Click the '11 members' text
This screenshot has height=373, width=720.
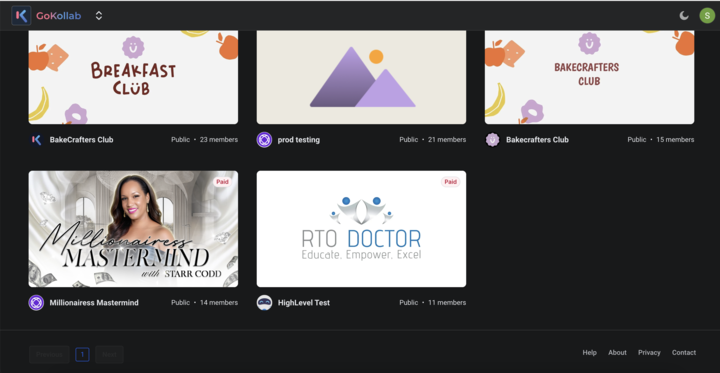pos(447,303)
